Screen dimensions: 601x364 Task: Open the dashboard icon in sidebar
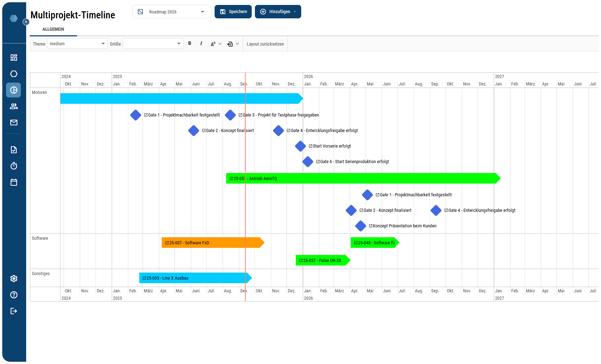14,58
